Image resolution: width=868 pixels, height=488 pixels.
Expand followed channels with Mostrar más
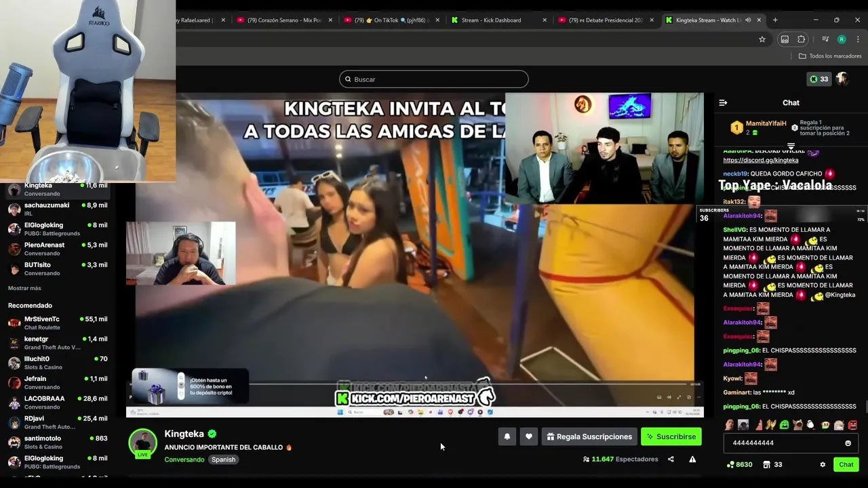(24, 288)
